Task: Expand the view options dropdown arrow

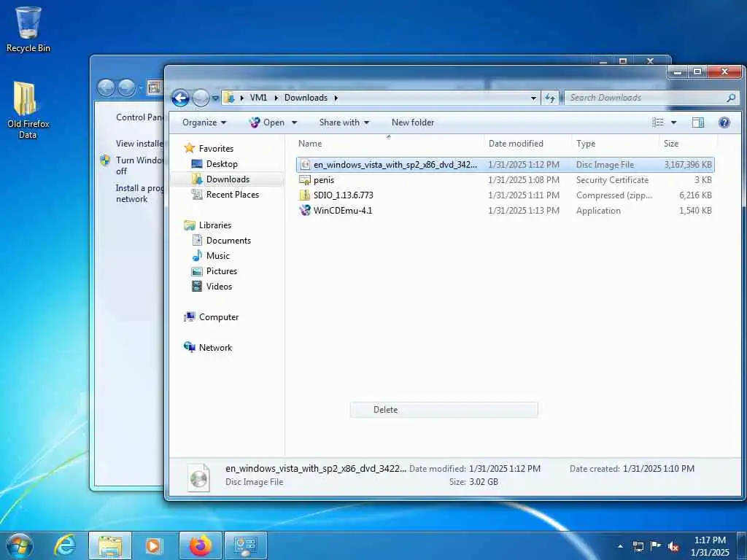Action: point(673,122)
